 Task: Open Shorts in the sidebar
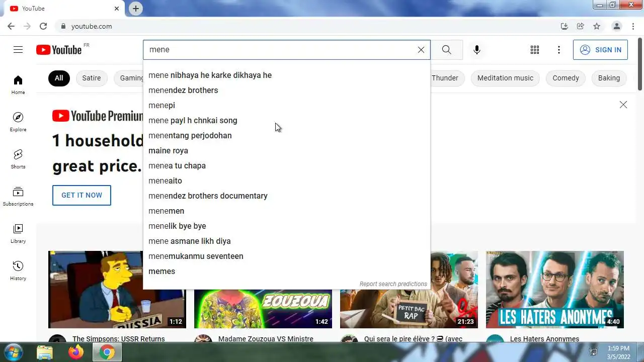click(18, 159)
